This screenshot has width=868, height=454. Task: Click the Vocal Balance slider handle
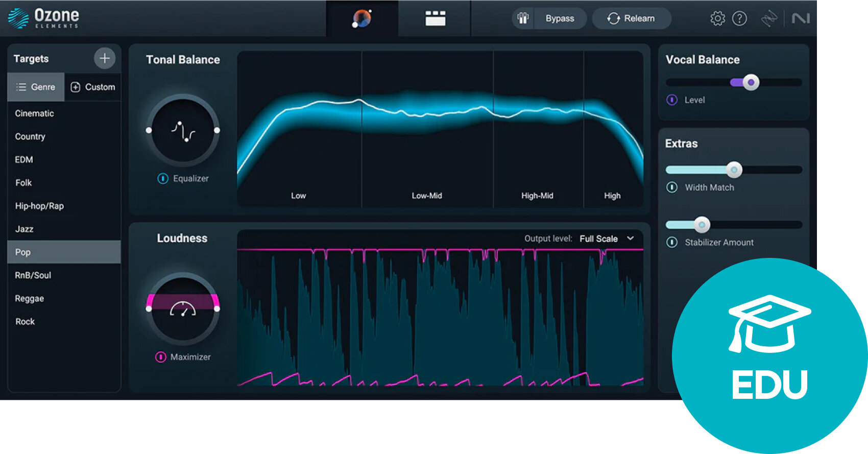click(751, 82)
